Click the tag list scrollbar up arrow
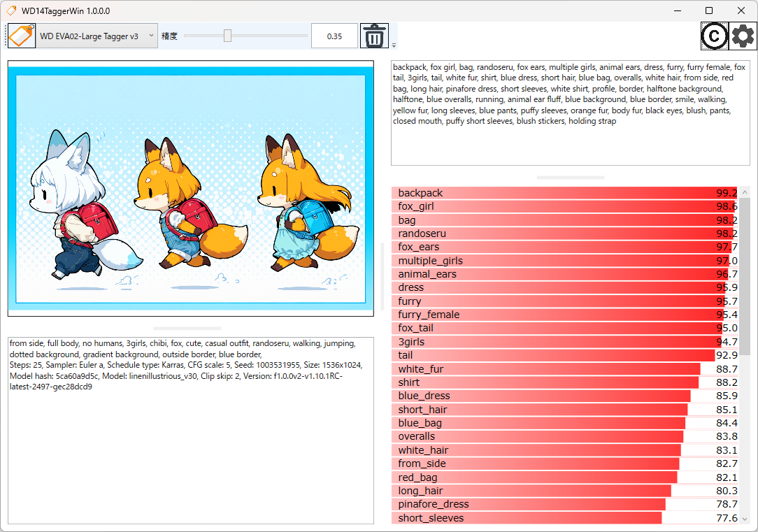Screen dimensions: 758x532 [744, 193]
